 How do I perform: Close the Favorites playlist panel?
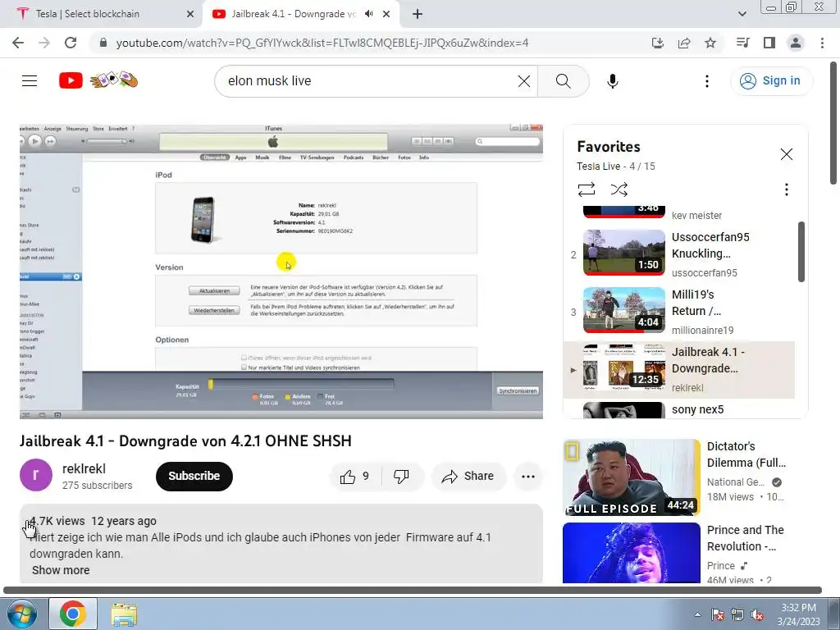point(786,154)
